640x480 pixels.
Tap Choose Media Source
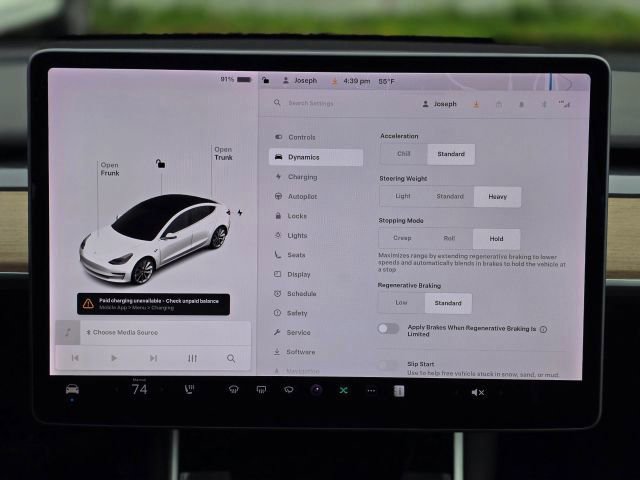pos(122,332)
